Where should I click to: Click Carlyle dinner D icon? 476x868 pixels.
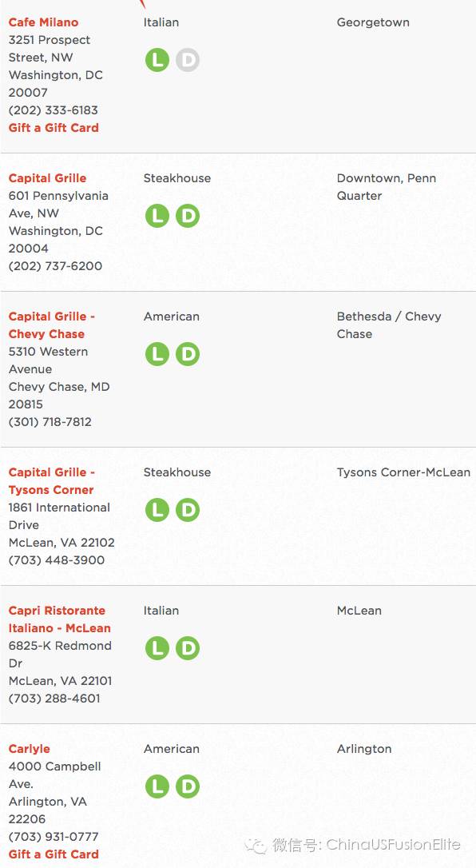tap(188, 786)
